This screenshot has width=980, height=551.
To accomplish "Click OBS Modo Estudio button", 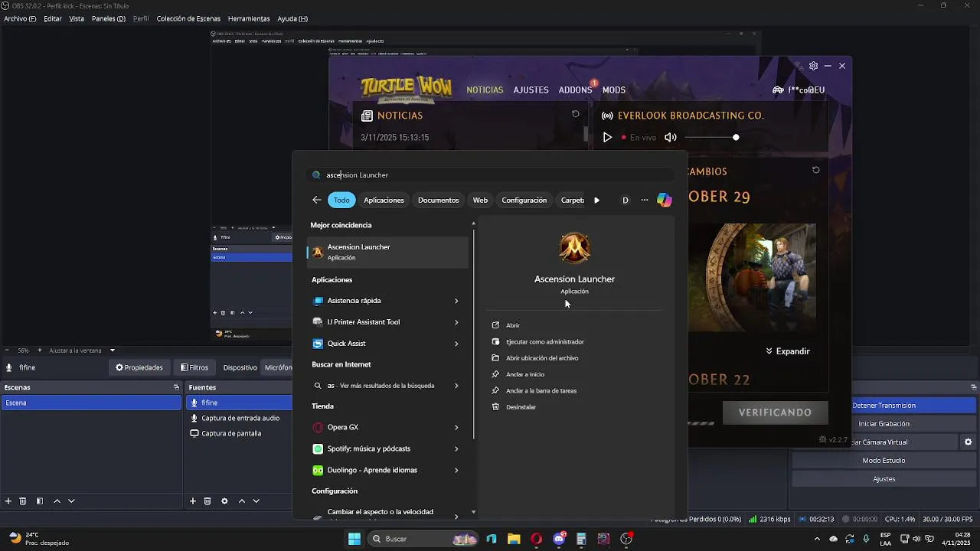I will (x=884, y=461).
